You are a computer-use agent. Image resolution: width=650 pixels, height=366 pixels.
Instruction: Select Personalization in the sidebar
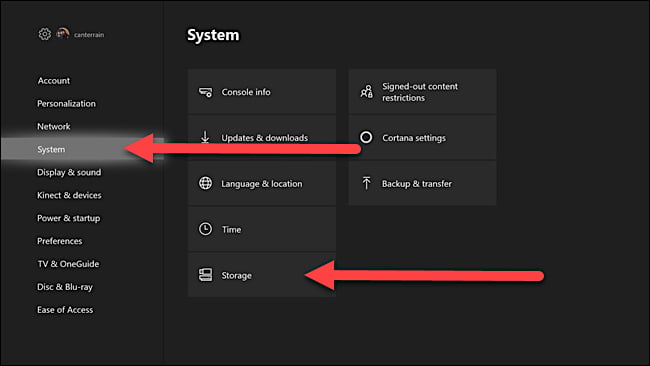66,103
